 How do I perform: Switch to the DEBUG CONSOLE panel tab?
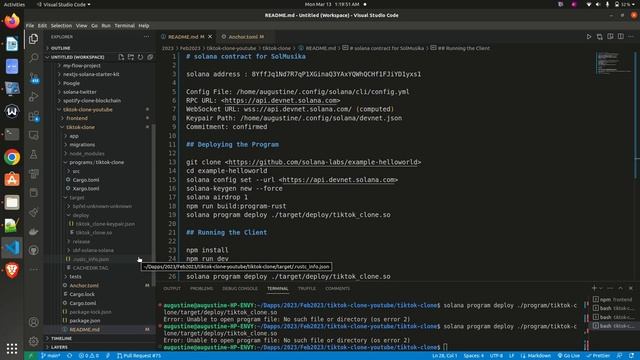pyautogui.click(x=240, y=289)
